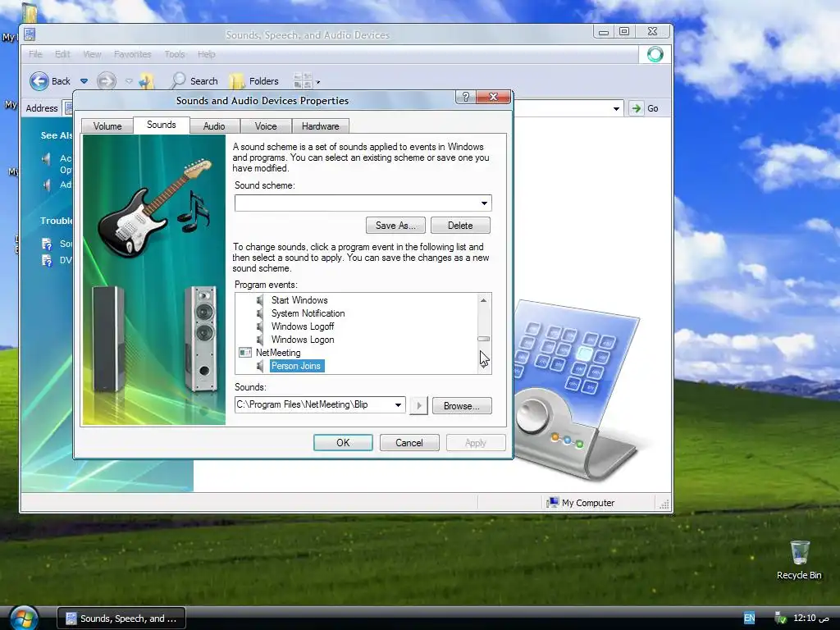Viewport: 840px width, 630px height.
Task: Toggle the Folders pane button
Action: pos(254,81)
